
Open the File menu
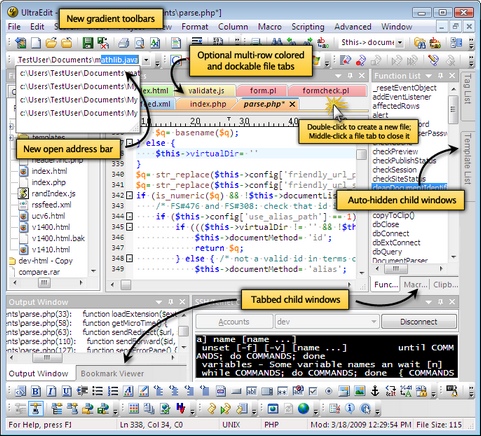point(14,27)
